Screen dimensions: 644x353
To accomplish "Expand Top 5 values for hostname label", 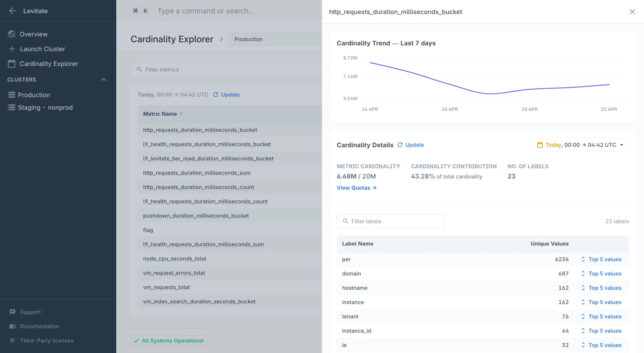I will [601, 288].
